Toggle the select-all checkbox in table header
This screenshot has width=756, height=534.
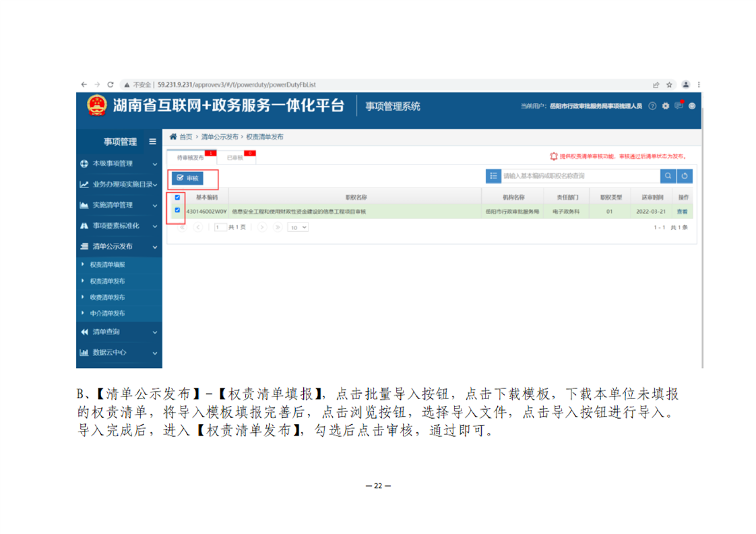click(178, 198)
